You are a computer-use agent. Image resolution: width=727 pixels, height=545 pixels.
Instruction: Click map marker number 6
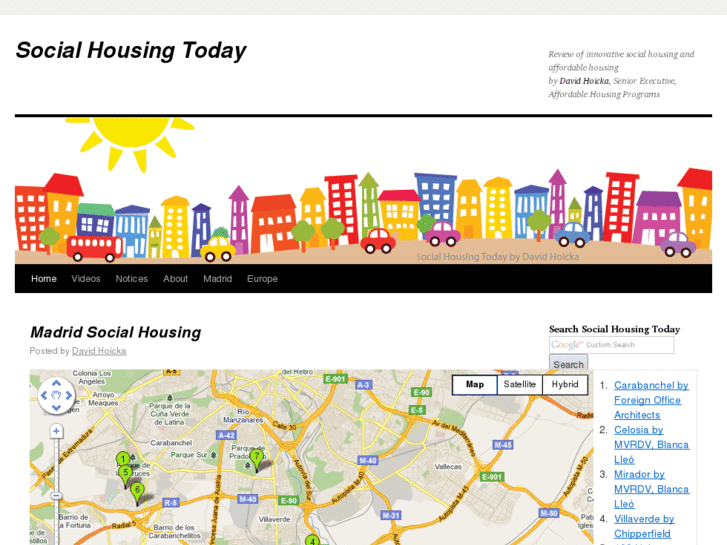(137, 490)
